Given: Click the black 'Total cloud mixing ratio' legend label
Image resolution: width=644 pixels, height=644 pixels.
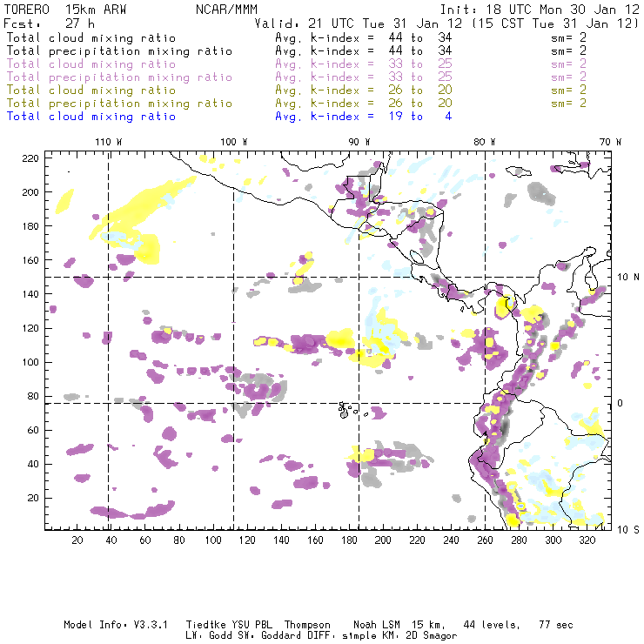Looking at the screenshot, I should (91, 37).
